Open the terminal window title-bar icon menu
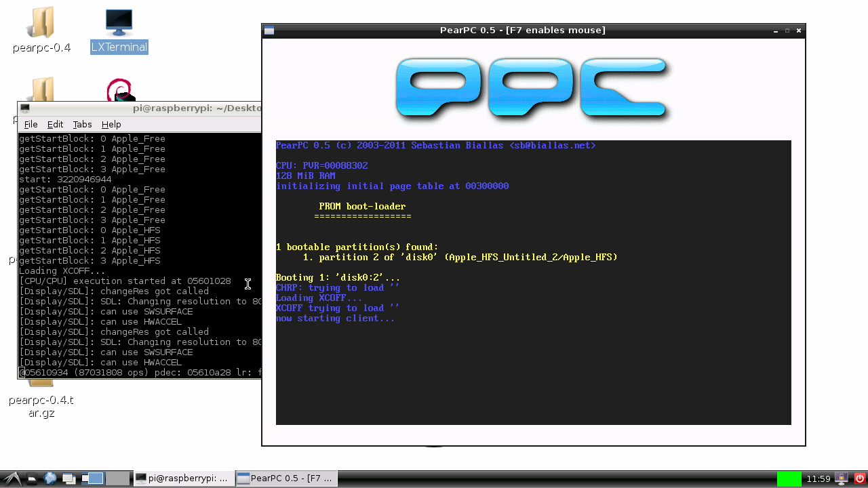Viewport: 868px width, 488px height. click(x=25, y=108)
